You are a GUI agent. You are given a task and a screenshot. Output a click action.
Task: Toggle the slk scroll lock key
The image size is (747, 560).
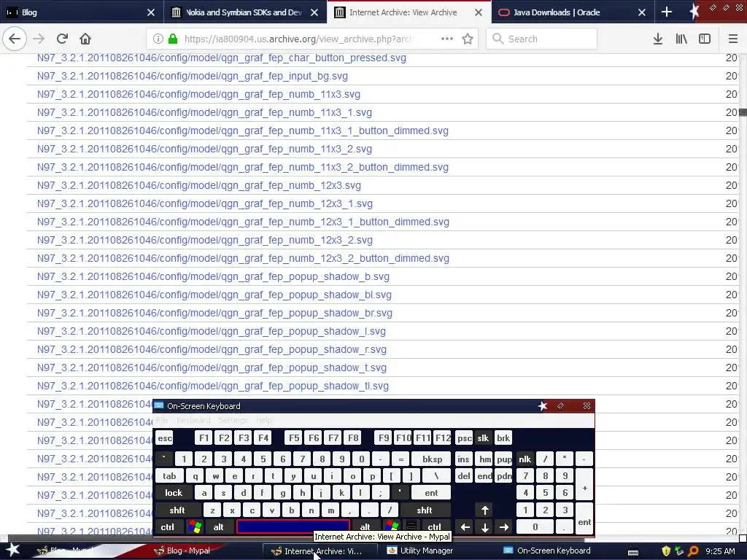(483, 438)
